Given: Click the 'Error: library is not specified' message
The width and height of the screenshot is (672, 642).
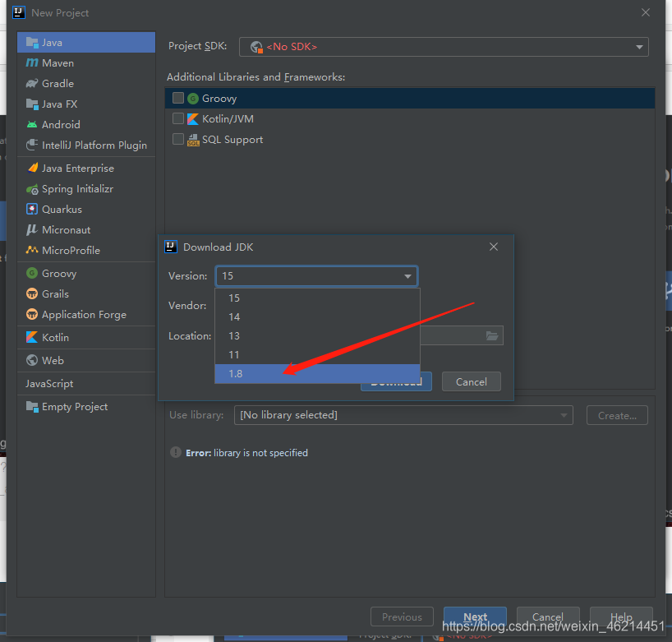Looking at the screenshot, I should 246,453.
